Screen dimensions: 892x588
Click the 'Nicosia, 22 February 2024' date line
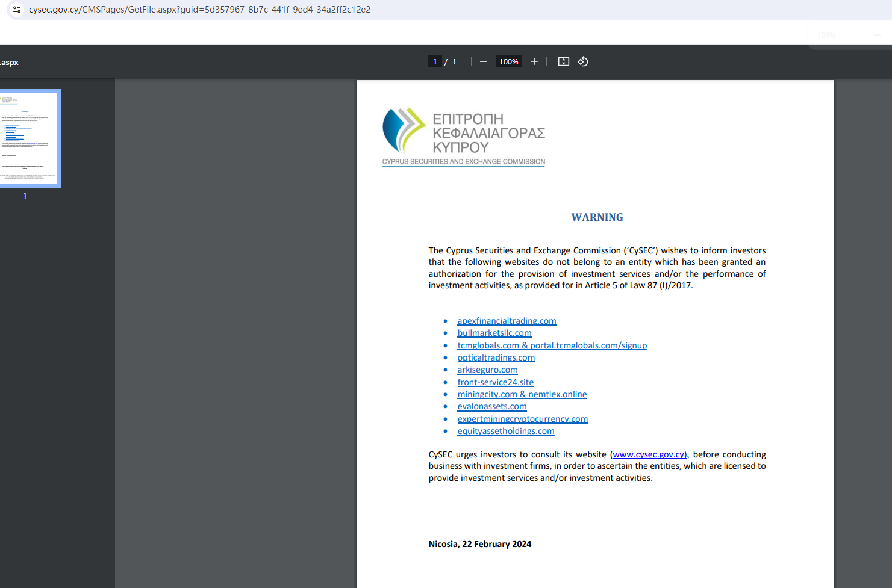click(480, 544)
